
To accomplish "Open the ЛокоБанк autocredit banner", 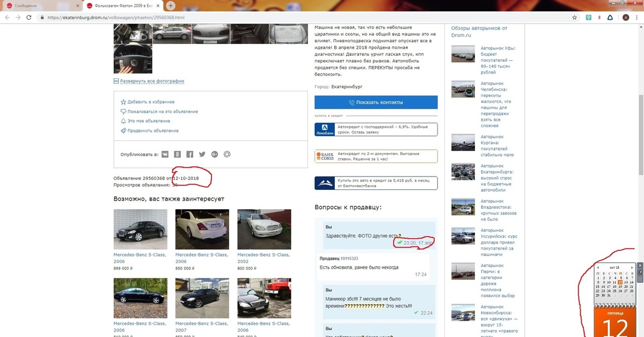I will click(x=376, y=129).
